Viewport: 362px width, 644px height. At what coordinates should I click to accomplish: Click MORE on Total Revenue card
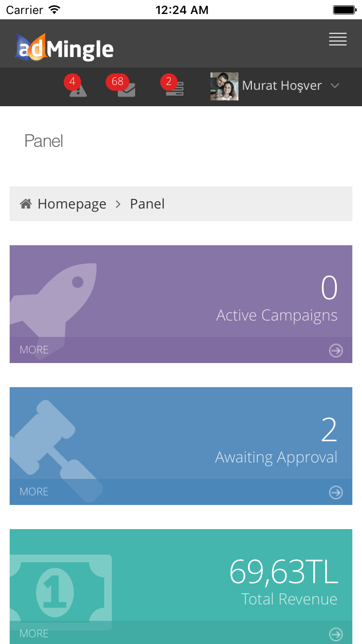[34, 633]
